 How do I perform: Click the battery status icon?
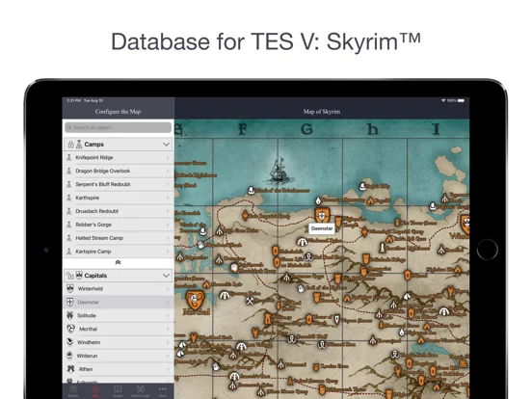(x=461, y=101)
